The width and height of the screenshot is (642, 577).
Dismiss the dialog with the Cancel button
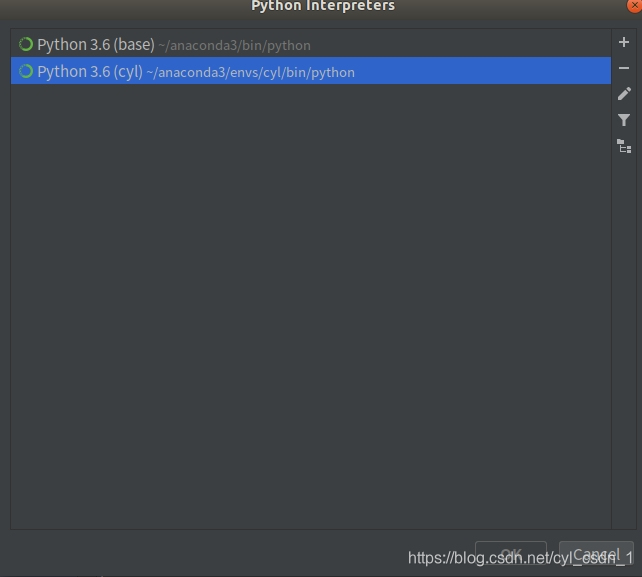click(596, 554)
